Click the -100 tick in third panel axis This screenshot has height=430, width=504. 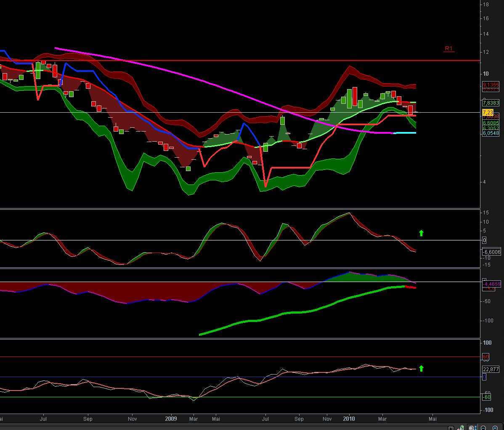point(487,320)
